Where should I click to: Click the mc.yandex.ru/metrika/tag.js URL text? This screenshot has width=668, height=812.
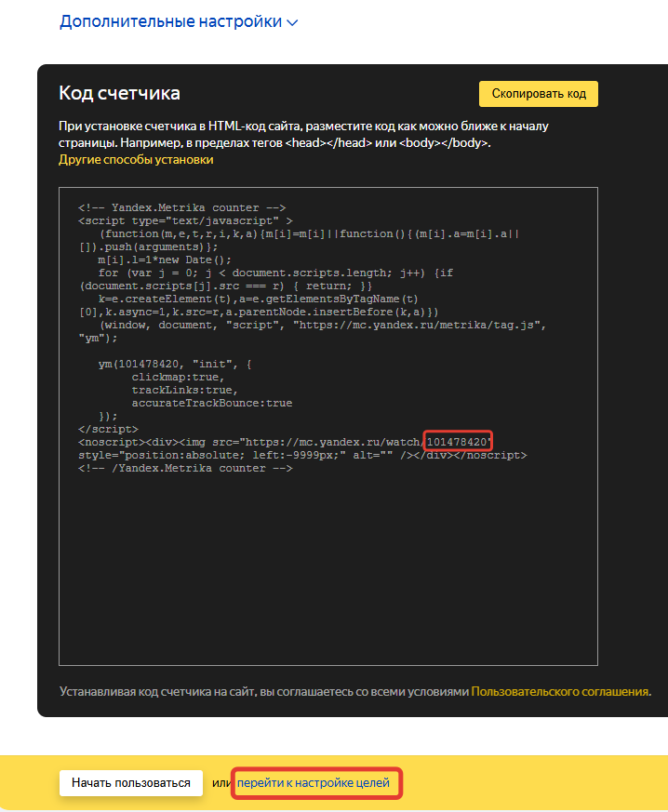click(420, 326)
